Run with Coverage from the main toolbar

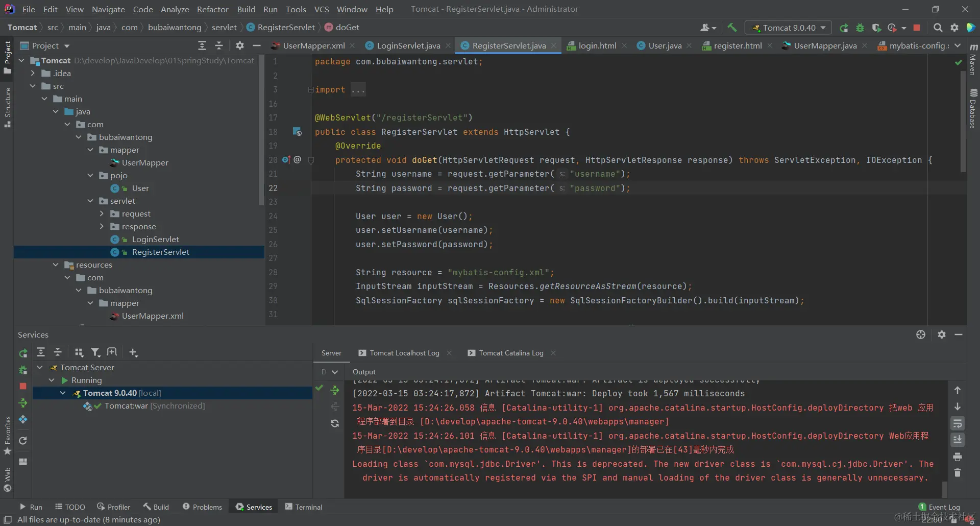[876, 28]
